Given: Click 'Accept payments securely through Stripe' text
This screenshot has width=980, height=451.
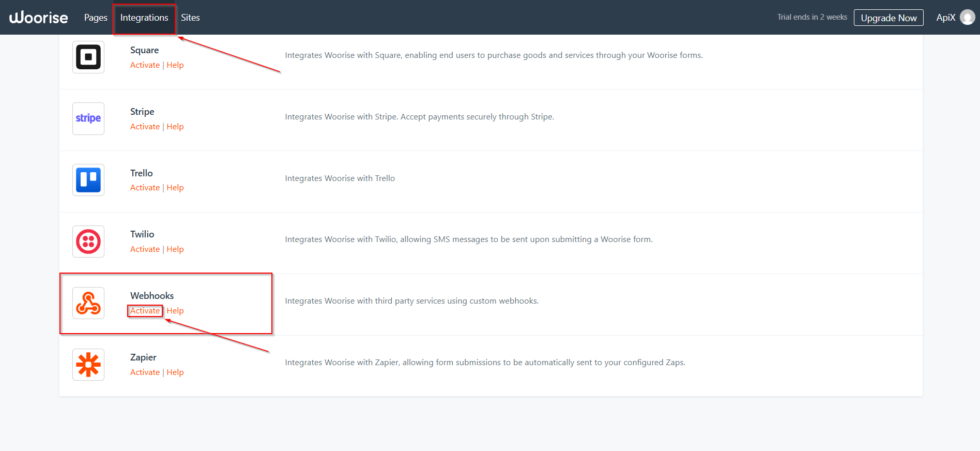Looking at the screenshot, I should coord(477,117).
